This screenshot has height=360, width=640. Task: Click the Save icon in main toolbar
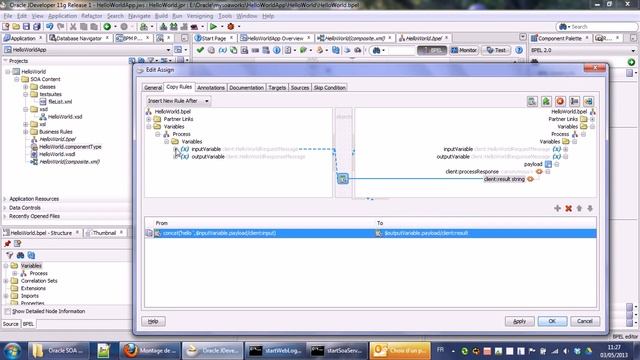(x=26, y=27)
